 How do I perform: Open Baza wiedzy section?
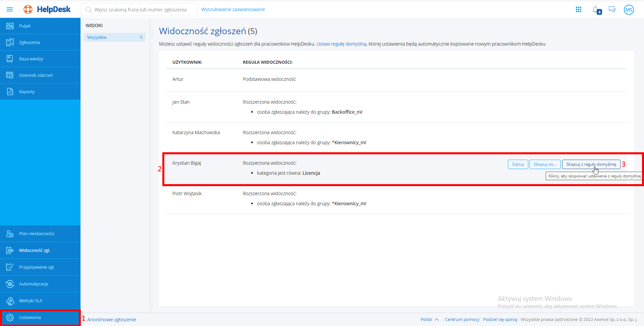31,59
